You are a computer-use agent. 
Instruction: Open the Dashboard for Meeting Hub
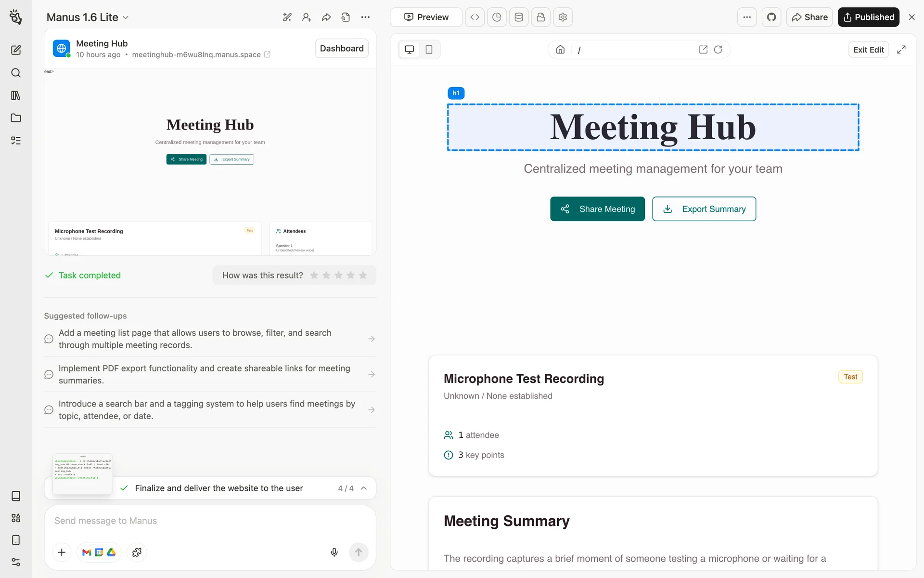point(342,48)
